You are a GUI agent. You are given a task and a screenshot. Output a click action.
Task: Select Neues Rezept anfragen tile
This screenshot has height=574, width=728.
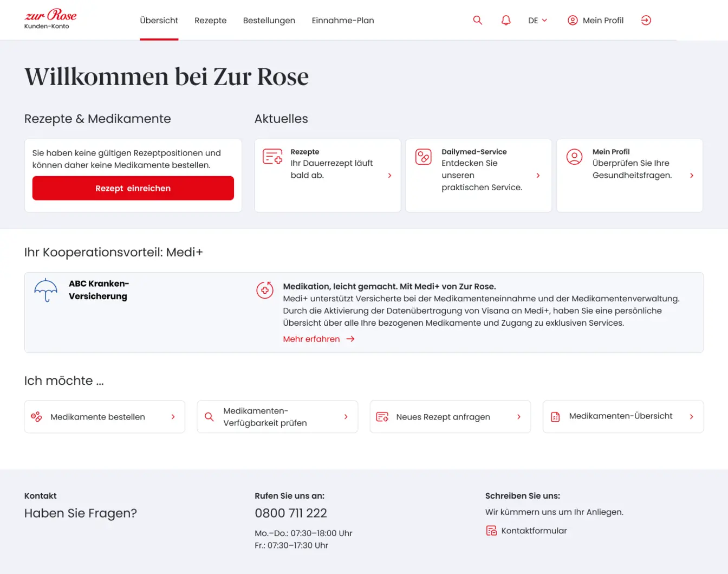[450, 417]
